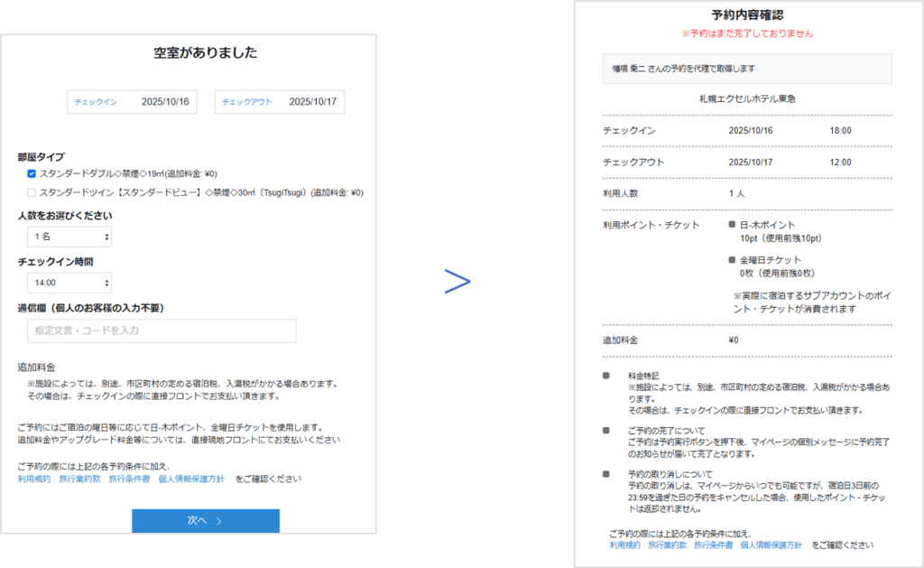Image resolution: width=924 pixels, height=568 pixels.
Task: Check the スタンダードツイン room type checkbox
Action: click(x=32, y=192)
